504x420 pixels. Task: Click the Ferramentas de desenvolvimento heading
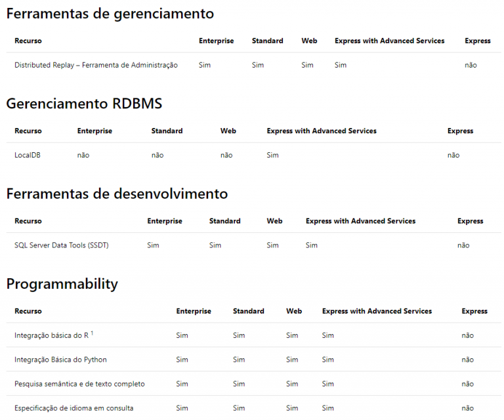[117, 194]
